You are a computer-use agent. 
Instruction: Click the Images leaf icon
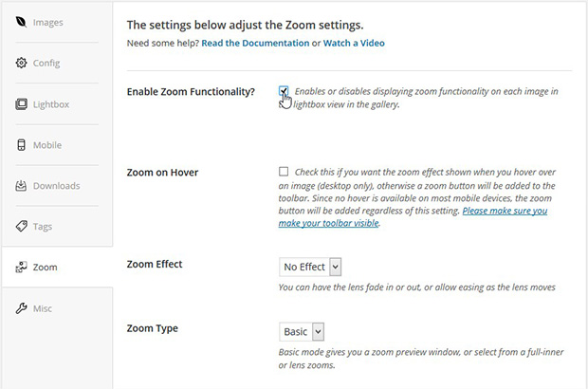[x=21, y=22]
